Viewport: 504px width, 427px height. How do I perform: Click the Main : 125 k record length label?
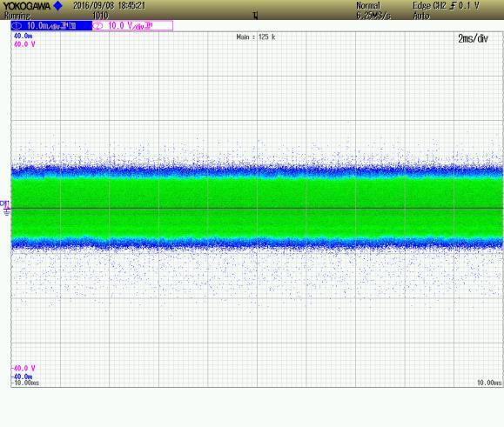(256, 37)
